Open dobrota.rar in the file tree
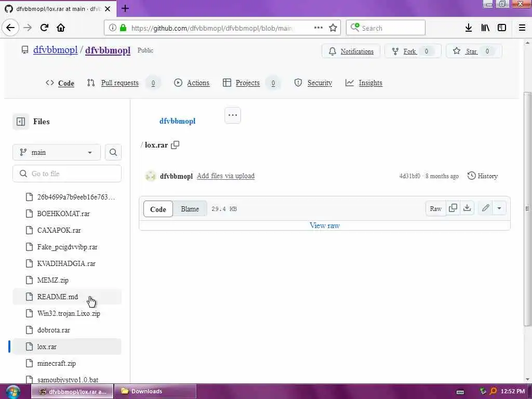 pos(67,330)
